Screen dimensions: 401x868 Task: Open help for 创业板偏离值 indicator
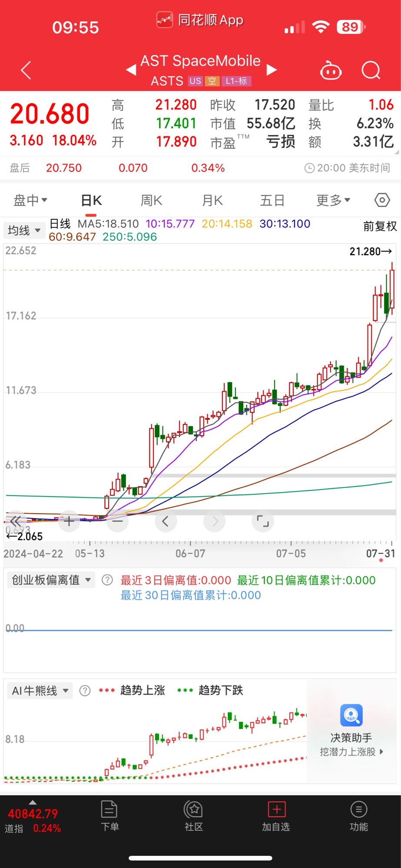pos(107,580)
